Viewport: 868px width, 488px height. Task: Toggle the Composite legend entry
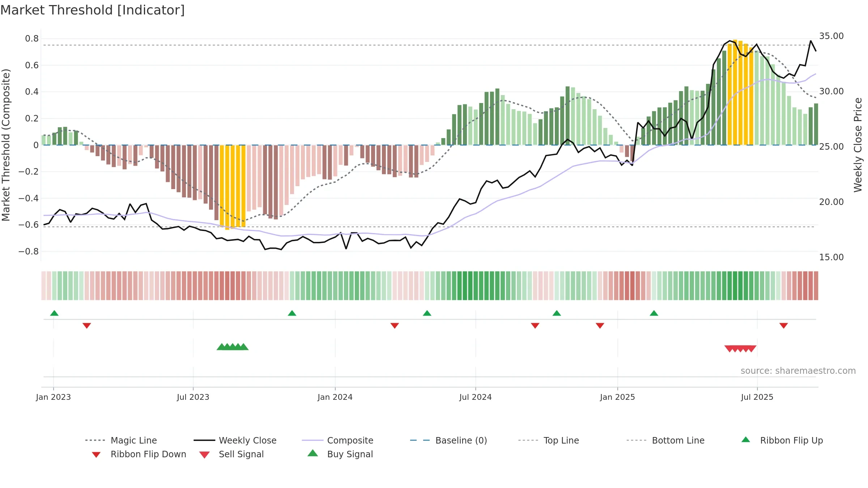[338, 440]
